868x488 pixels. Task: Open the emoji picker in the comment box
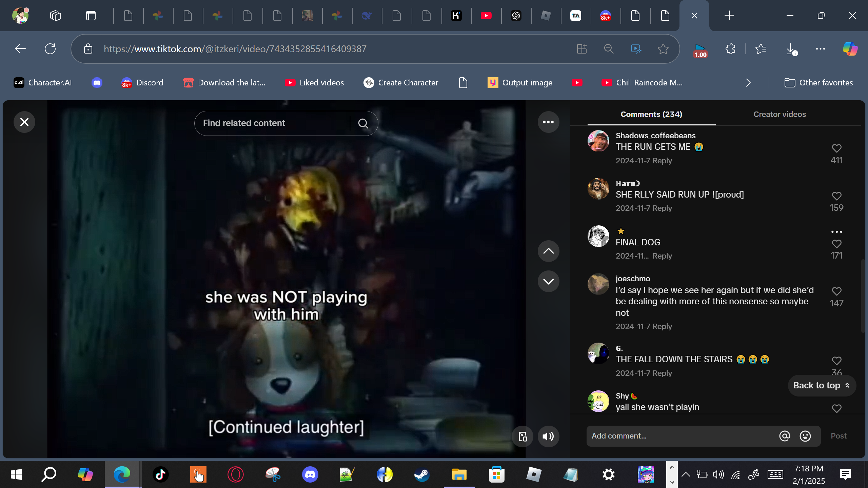[x=805, y=436]
